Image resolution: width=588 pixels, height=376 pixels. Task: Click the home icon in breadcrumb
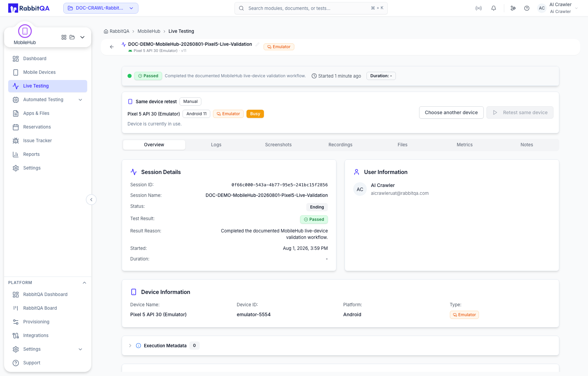[x=106, y=31]
